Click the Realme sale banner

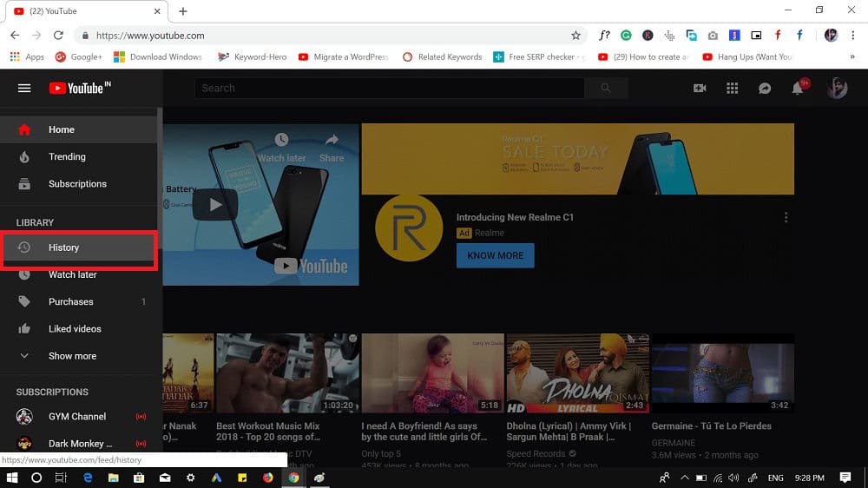[x=577, y=159]
